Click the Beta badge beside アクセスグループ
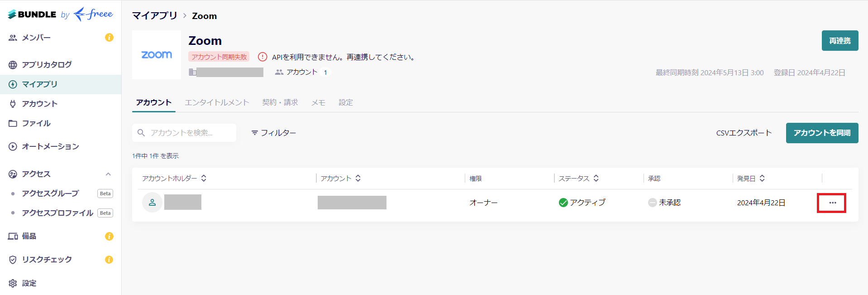 [105, 193]
